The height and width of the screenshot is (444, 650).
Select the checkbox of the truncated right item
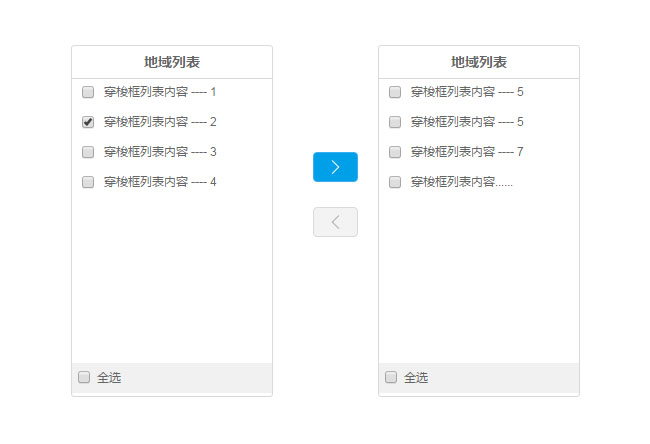[x=395, y=182]
